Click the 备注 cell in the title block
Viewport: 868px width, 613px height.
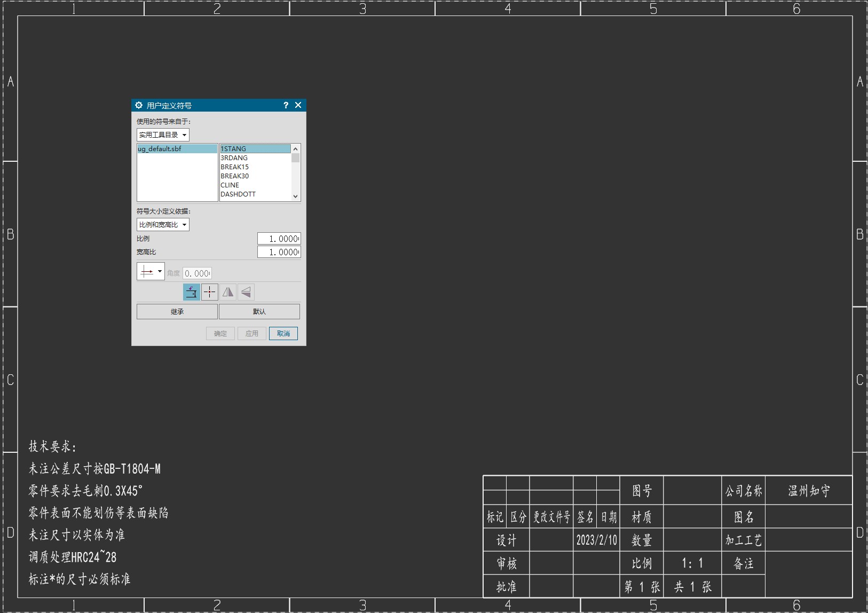pyautogui.click(x=744, y=563)
